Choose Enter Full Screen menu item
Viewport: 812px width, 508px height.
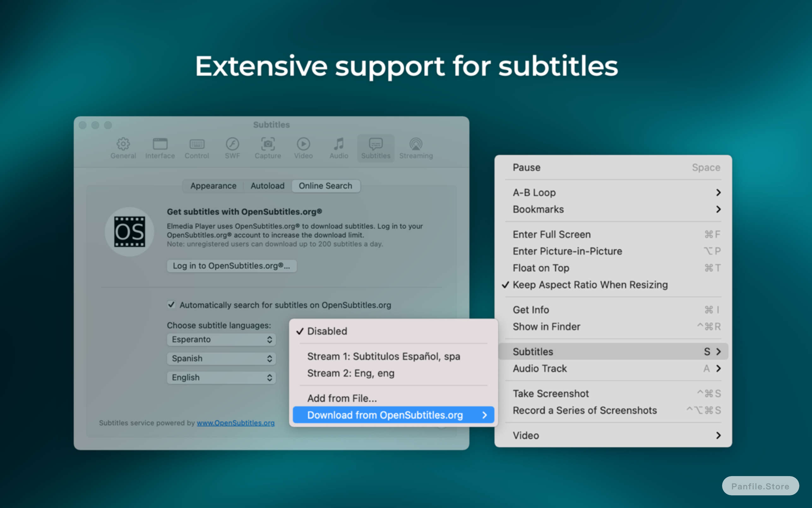pyautogui.click(x=613, y=234)
